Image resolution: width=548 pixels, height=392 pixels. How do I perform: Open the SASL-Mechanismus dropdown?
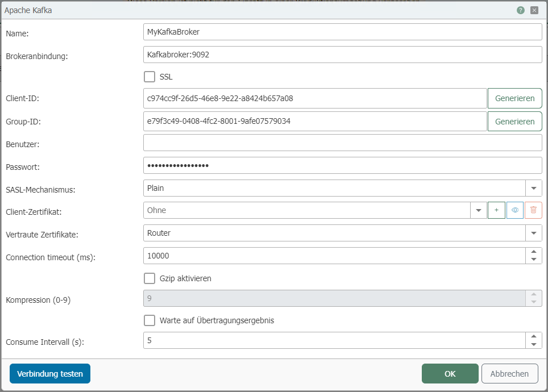[533, 187]
